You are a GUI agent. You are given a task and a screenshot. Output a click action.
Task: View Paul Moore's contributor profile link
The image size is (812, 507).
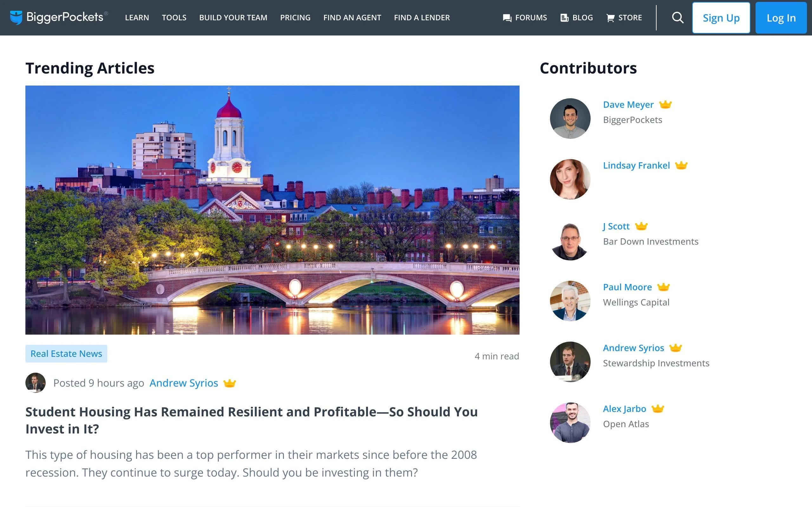tap(627, 287)
